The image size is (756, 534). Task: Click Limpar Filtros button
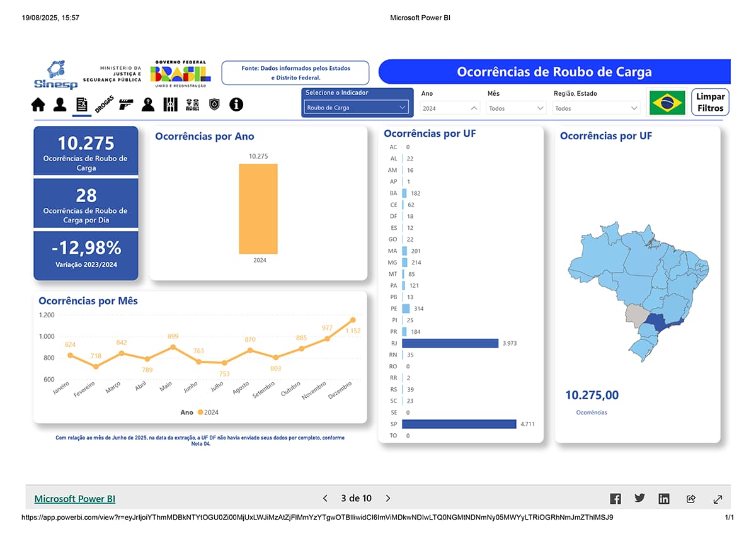(x=711, y=103)
